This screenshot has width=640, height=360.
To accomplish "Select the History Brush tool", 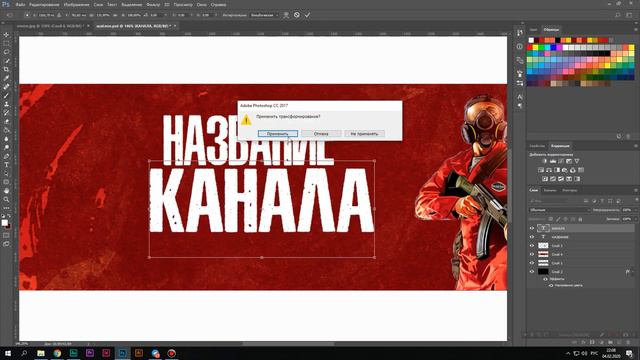I will tap(6, 113).
